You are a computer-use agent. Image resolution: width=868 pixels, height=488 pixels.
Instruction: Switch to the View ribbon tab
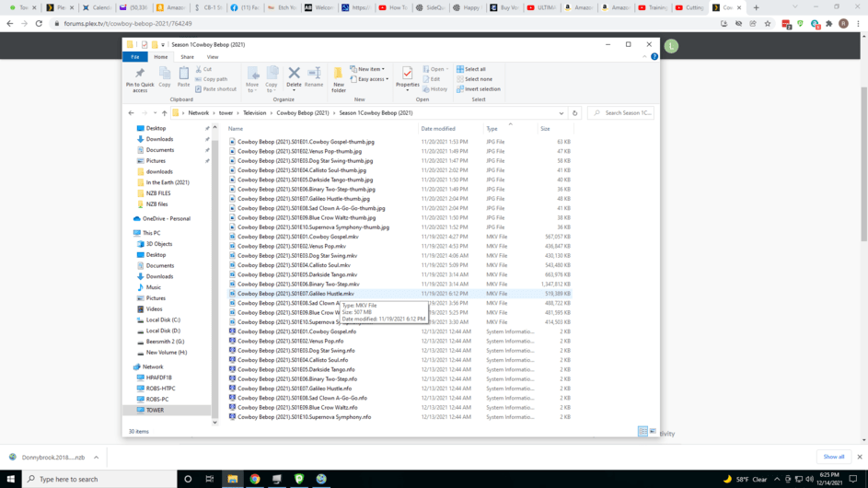[x=213, y=57]
